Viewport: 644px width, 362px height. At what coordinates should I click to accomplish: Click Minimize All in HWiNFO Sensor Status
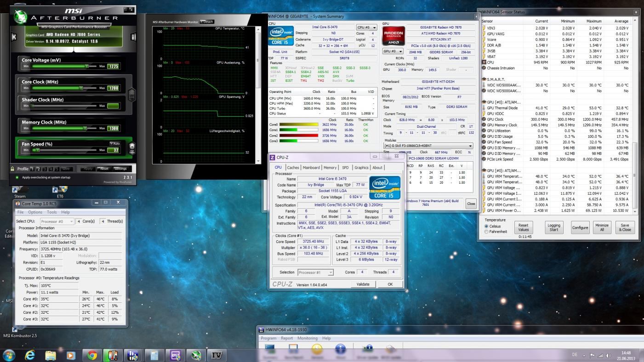[602, 227]
